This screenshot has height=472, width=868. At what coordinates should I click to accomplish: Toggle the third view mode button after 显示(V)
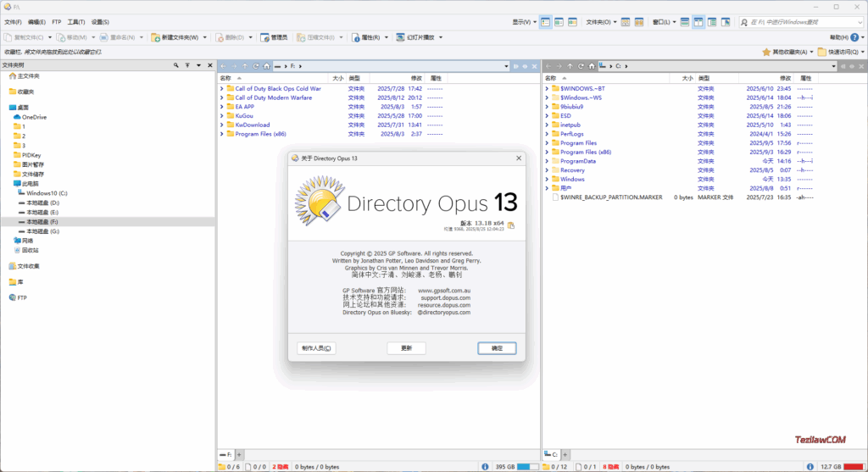tap(572, 22)
